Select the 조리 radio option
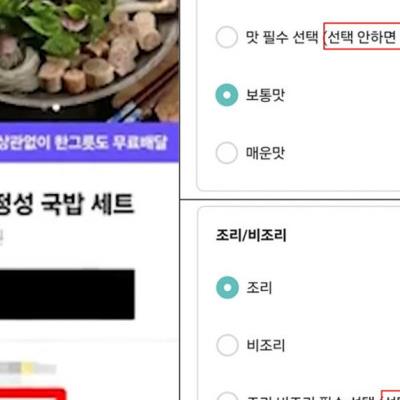The height and width of the screenshot is (400, 400). coord(227,287)
